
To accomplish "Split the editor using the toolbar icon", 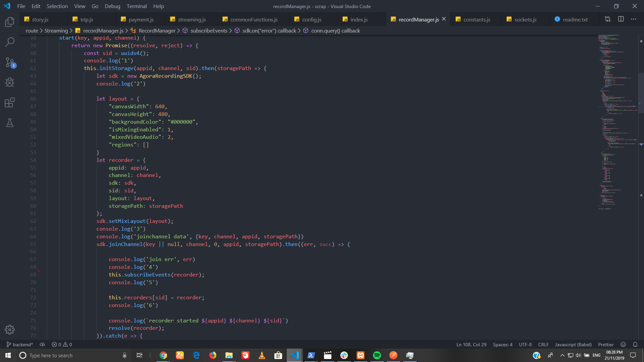I will (x=621, y=19).
